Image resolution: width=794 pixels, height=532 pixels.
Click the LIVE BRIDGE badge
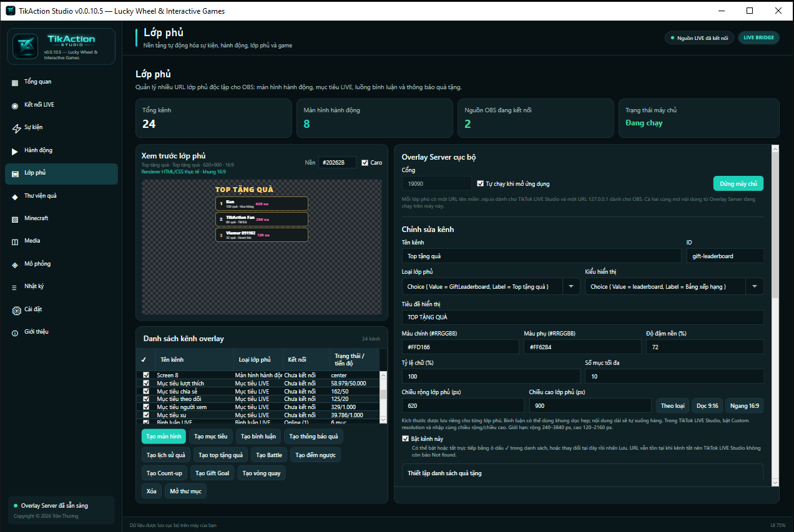point(758,37)
